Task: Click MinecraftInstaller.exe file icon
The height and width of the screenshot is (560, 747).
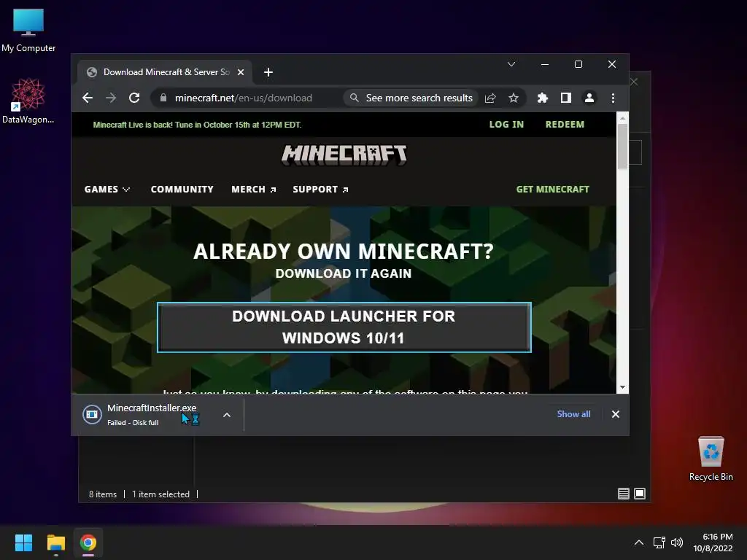Action: coord(92,415)
